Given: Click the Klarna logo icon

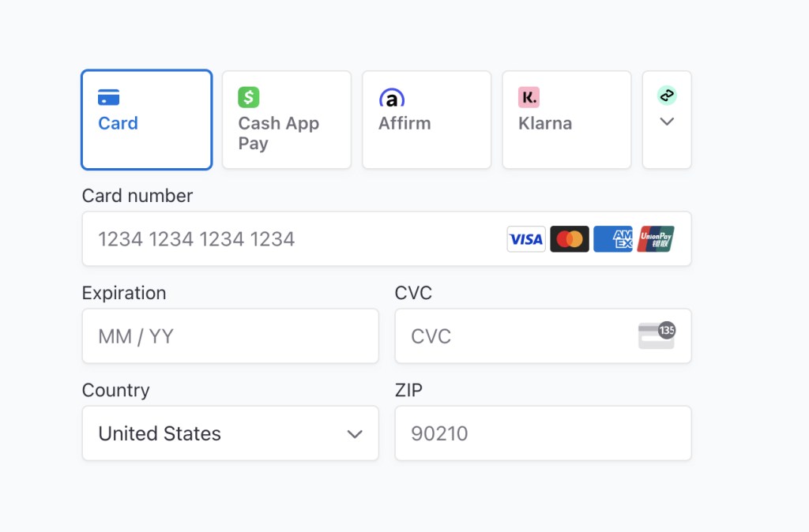Looking at the screenshot, I should 529,96.
